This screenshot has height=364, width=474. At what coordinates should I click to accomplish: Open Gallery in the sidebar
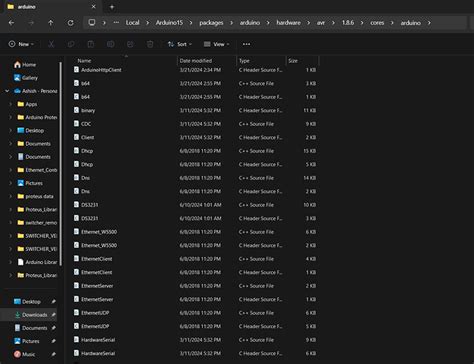click(26, 78)
